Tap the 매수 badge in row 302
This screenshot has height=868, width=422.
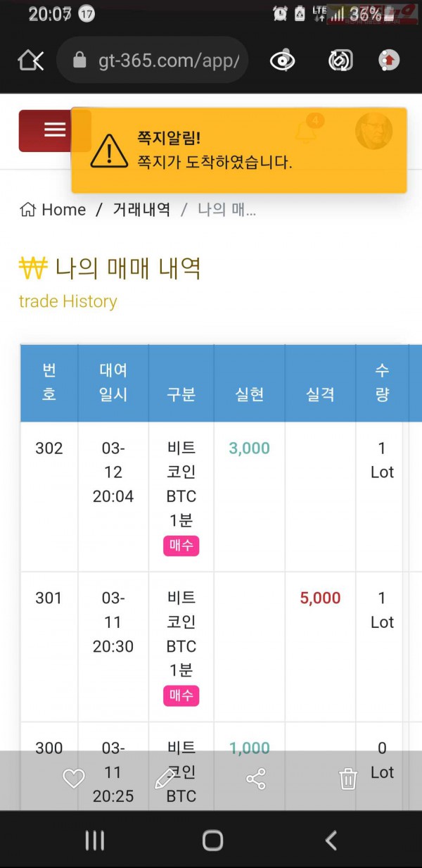[x=181, y=546]
